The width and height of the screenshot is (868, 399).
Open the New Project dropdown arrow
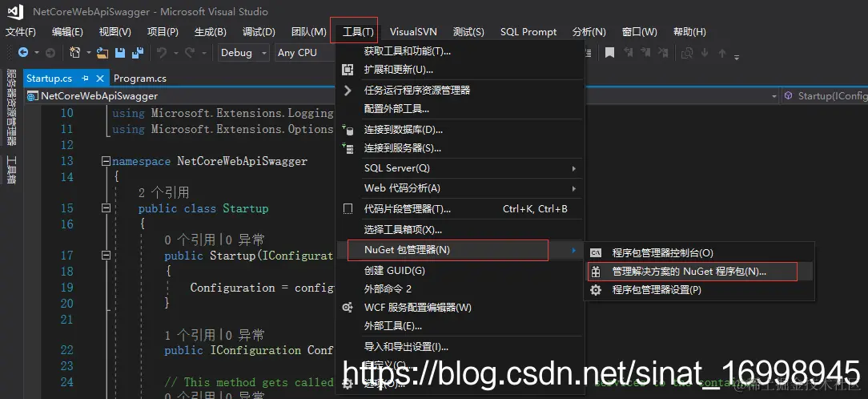coord(89,53)
